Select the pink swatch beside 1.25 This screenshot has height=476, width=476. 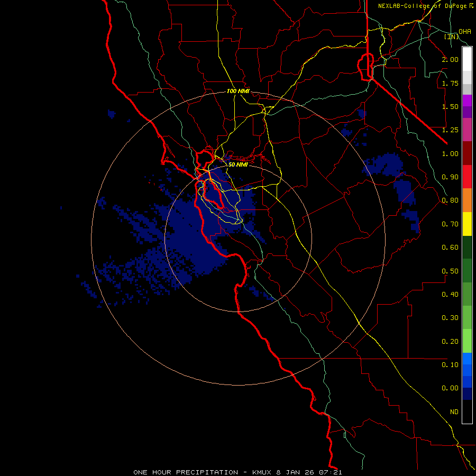(x=467, y=130)
